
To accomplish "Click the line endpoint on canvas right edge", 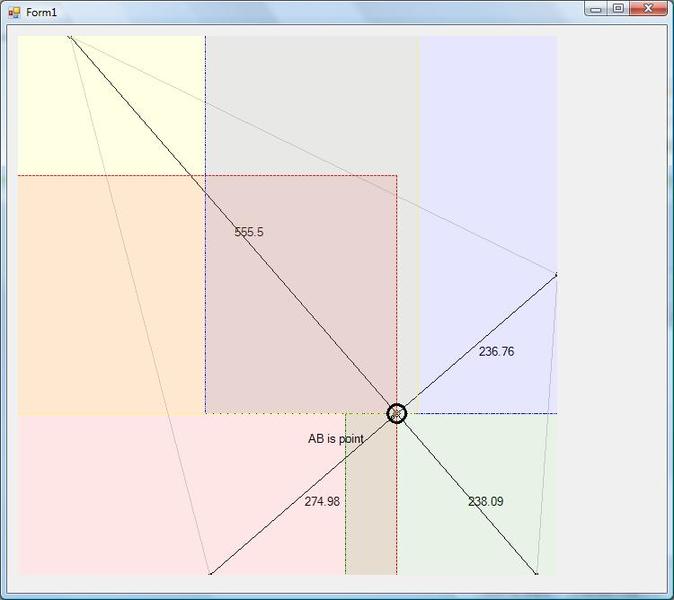I will point(556,273).
